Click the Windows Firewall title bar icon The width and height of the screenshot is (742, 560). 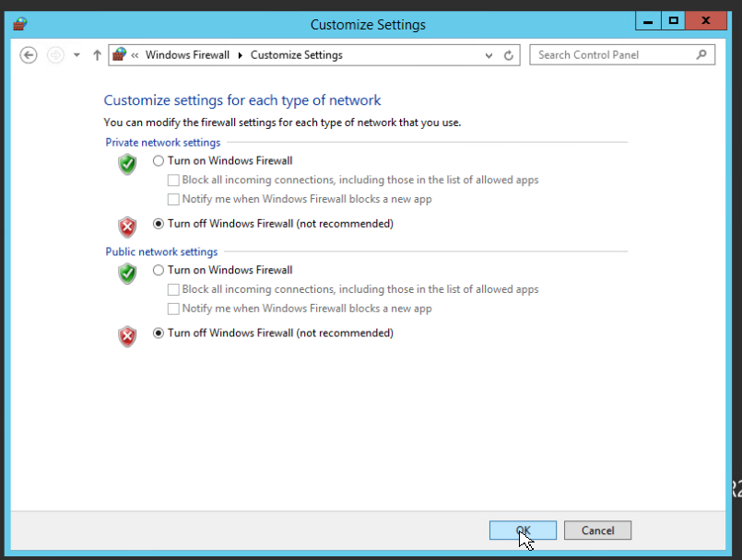(20, 24)
